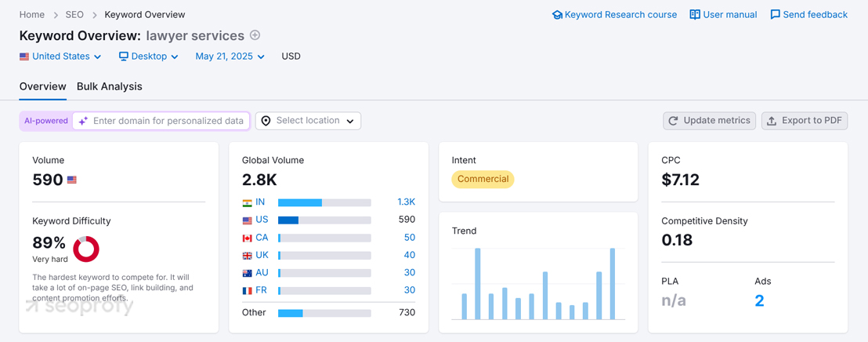Image resolution: width=868 pixels, height=342 pixels.
Task: Click the India volume progress bar
Action: tap(324, 203)
